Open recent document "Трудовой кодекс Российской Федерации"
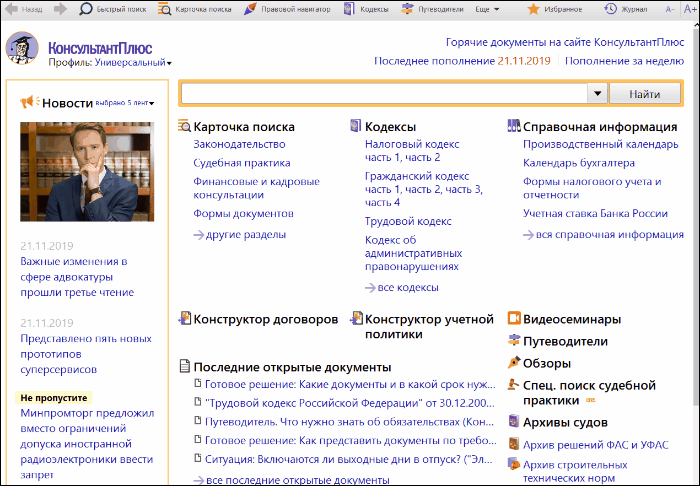The height and width of the screenshot is (486, 700). coord(350,403)
